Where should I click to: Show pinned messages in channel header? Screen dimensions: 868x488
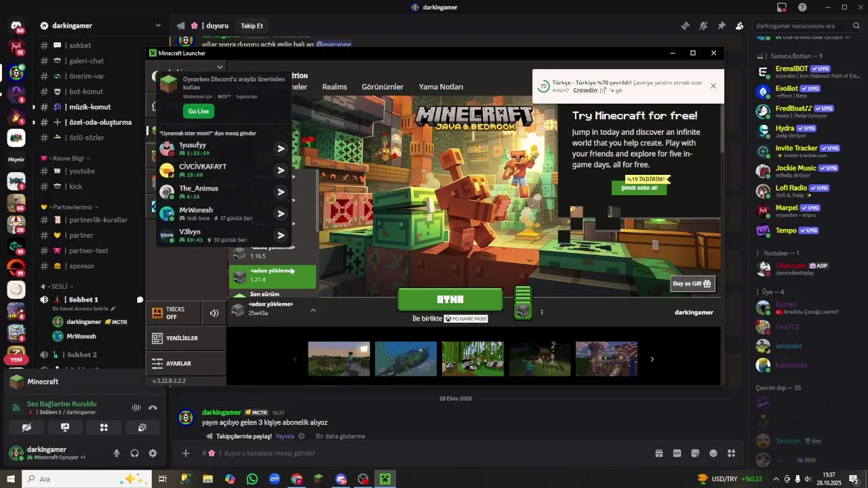point(722,26)
